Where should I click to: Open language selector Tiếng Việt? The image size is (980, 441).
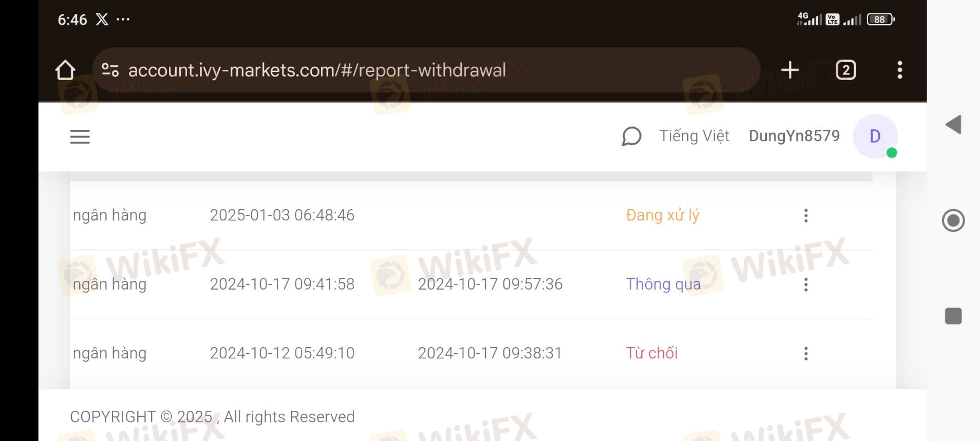[x=694, y=136]
